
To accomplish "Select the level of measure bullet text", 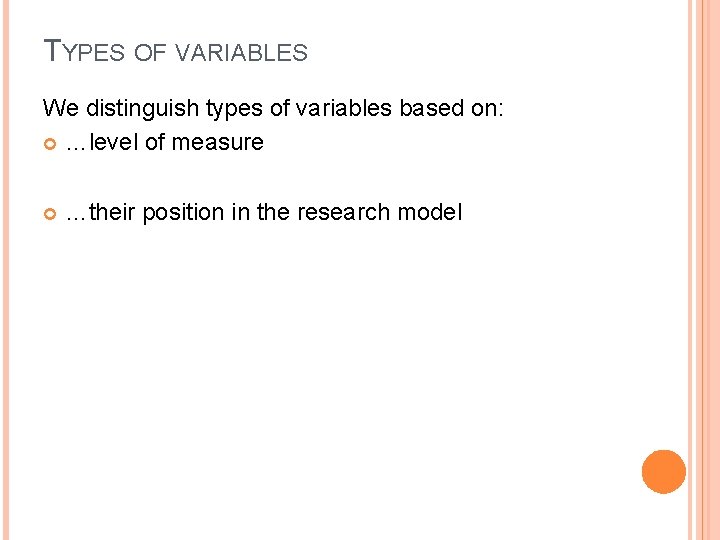I will click(x=164, y=143).
